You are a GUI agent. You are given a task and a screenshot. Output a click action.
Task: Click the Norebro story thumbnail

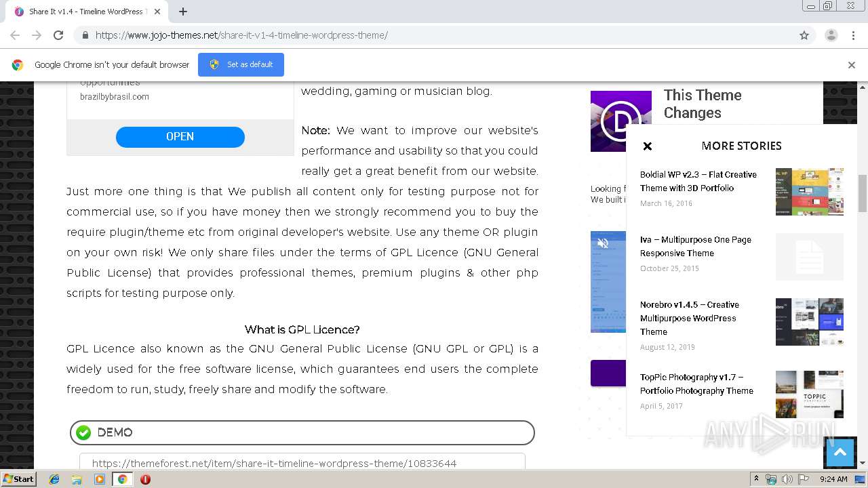coord(810,322)
